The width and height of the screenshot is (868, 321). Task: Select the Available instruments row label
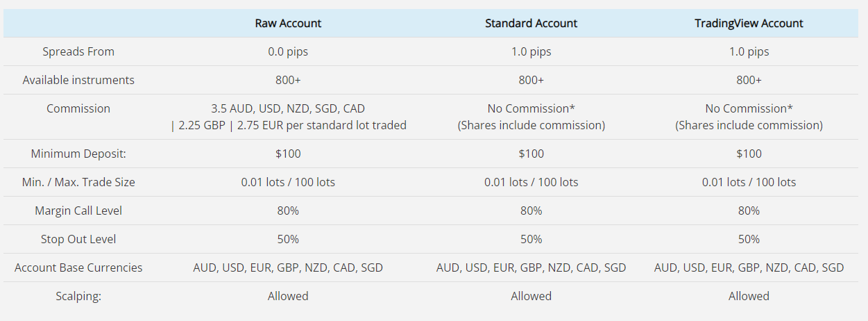tap(78, 80)
